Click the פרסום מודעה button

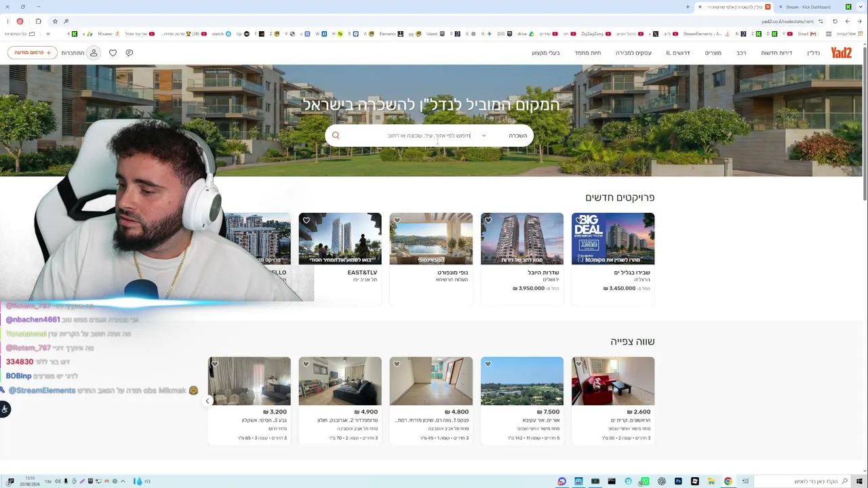(33, 53)
